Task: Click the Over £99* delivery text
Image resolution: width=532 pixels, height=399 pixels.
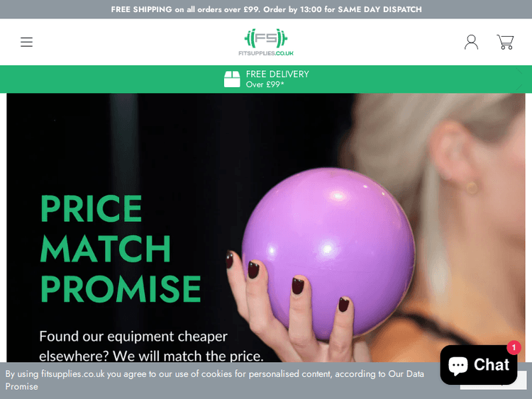Action: [x=265, y=84]
